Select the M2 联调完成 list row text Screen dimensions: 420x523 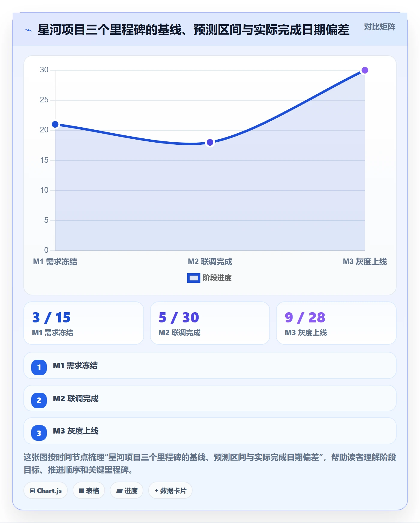pos(76,399)
